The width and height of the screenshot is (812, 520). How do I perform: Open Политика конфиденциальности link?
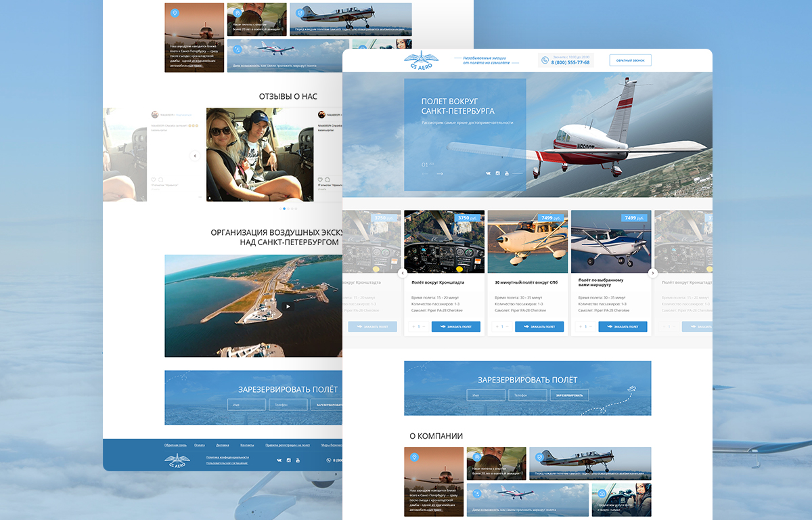[x=227, y=457]
